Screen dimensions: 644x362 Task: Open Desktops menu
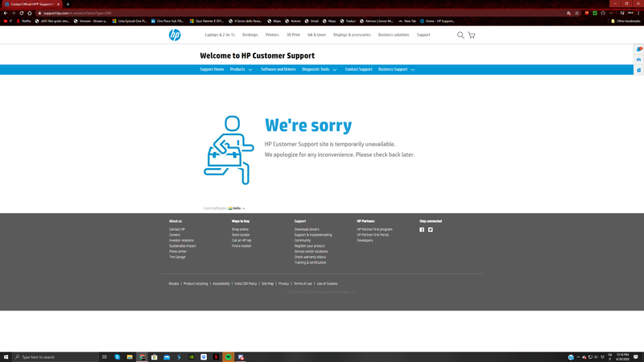click(250, 35)
